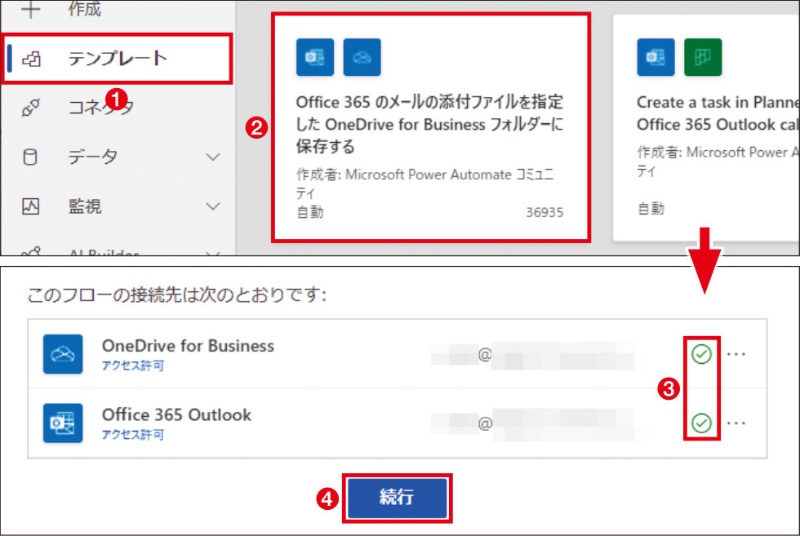Click the 自動 label on OneDrive template card
Image resolution: width=800 pixels, height=536 pixels.
pyautogui.click(x=310, y=212)
